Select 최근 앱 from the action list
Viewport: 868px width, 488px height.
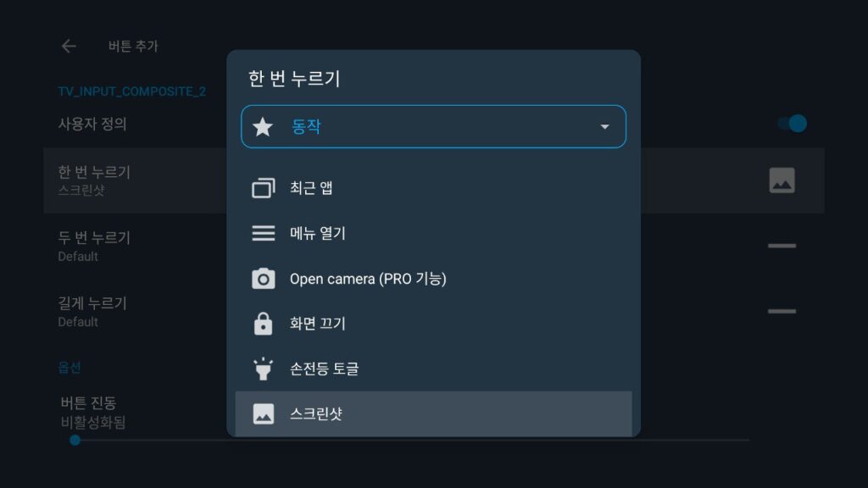(x=433, y=188)
